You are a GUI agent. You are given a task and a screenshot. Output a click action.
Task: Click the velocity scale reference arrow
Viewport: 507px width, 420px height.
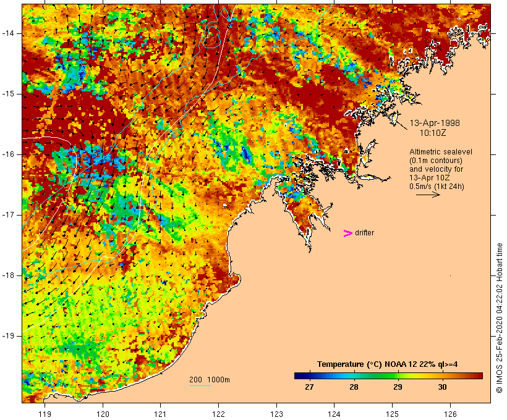coord(428,195)
